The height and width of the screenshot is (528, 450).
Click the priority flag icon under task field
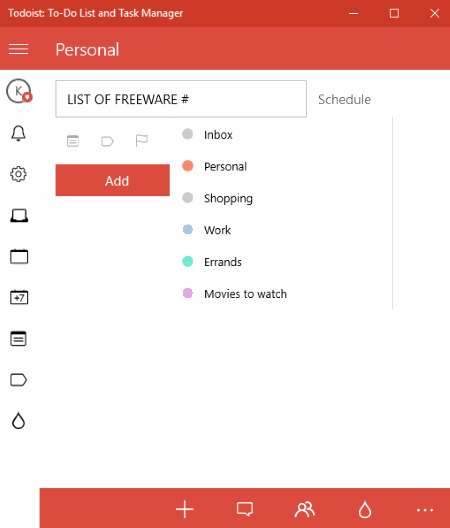141,140
